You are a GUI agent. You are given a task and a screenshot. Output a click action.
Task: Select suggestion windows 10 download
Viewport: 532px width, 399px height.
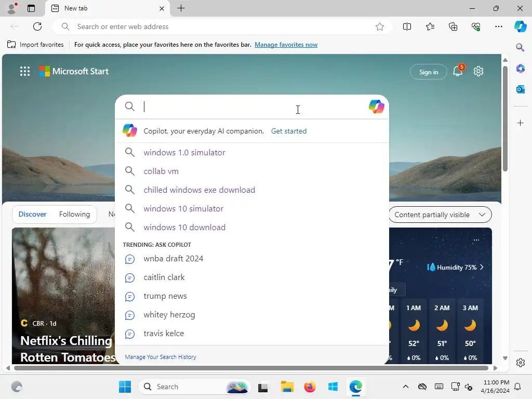pos(252,227)
